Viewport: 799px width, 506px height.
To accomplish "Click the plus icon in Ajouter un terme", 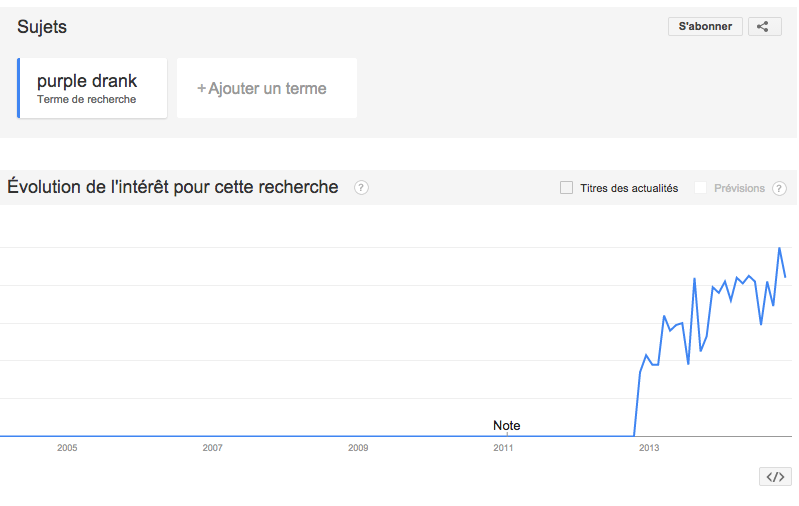I will (x=201, y=89).
